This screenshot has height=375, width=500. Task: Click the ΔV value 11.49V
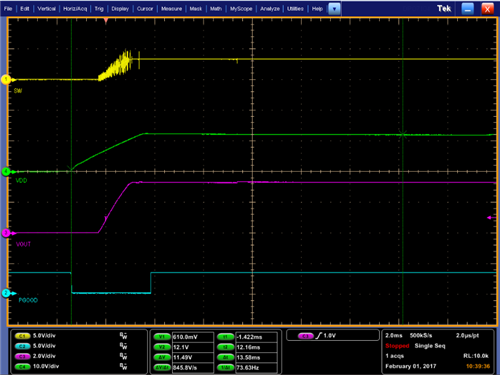(x=182, y=357)
